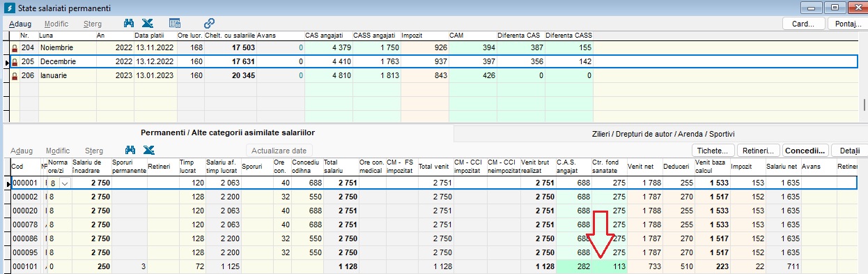
Task: Open the Tichete... button
Action: click(x=713, y=150)
